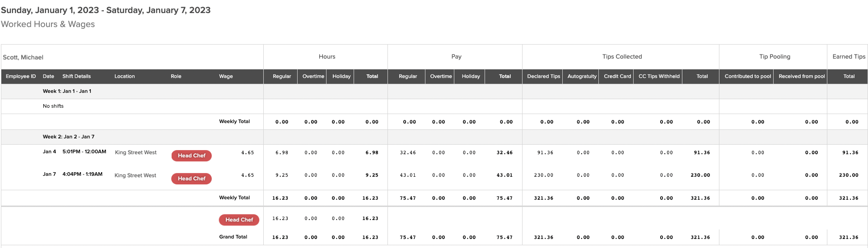
Task: Click the Autogratuity column header
Action: (582, 77)
